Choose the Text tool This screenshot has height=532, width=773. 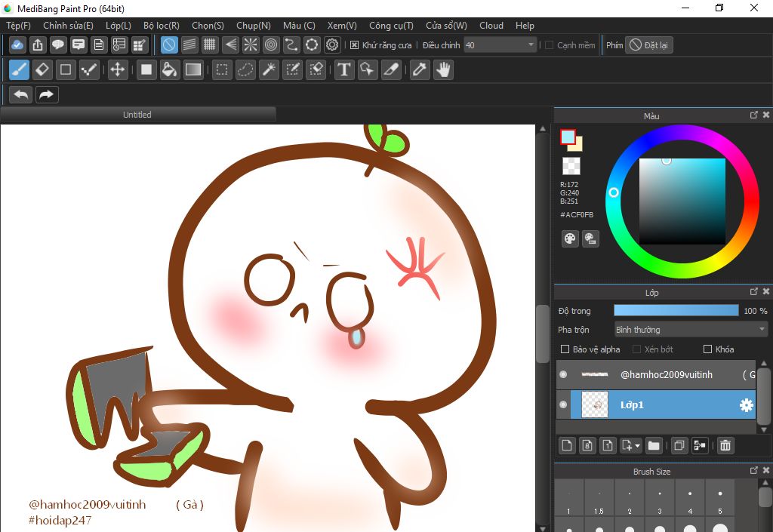coord(344,69)
